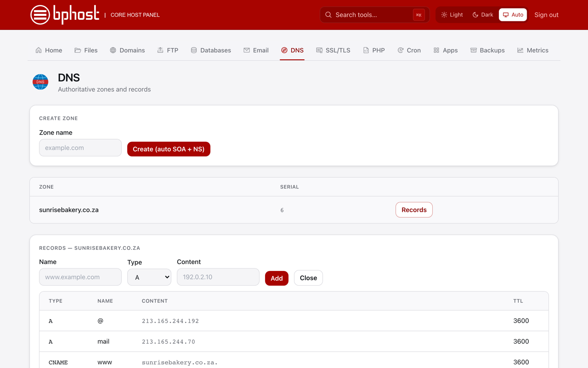Click the Email envelope icon

pos(247,50)
